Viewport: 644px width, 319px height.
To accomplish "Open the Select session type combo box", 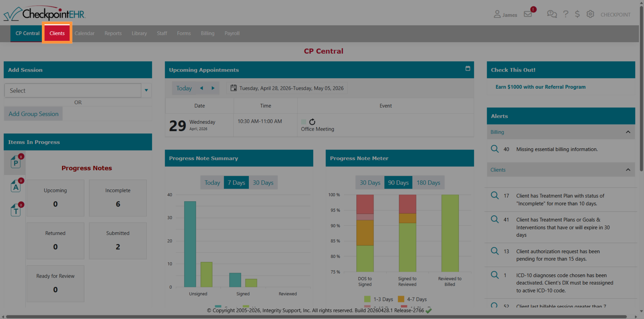I will (x=73, y=90).
